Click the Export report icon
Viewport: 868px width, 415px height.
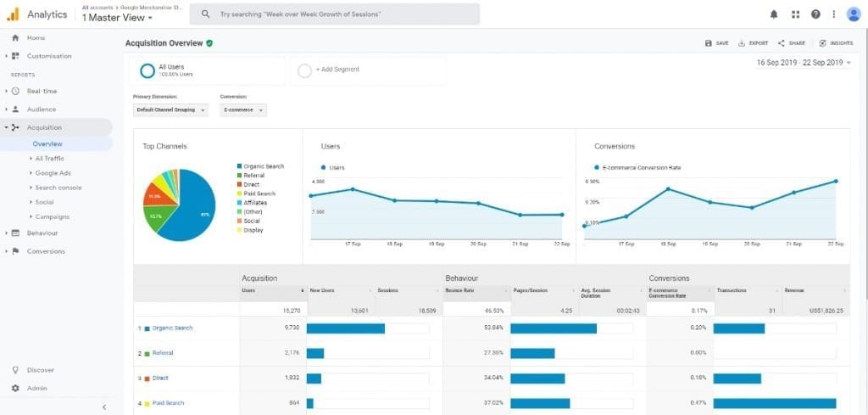(x=742, y=43)
